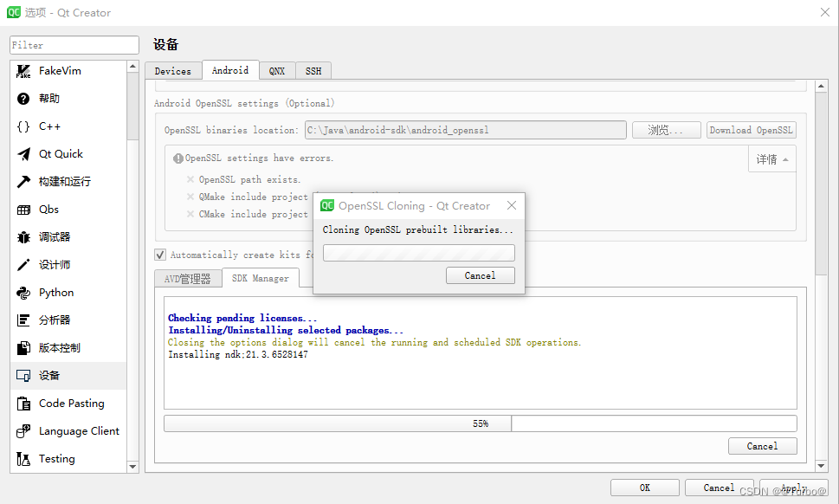Switch to the Devices tab
Image resolution: width=839 pixels, height=504 pixels.
click(173, 71)
